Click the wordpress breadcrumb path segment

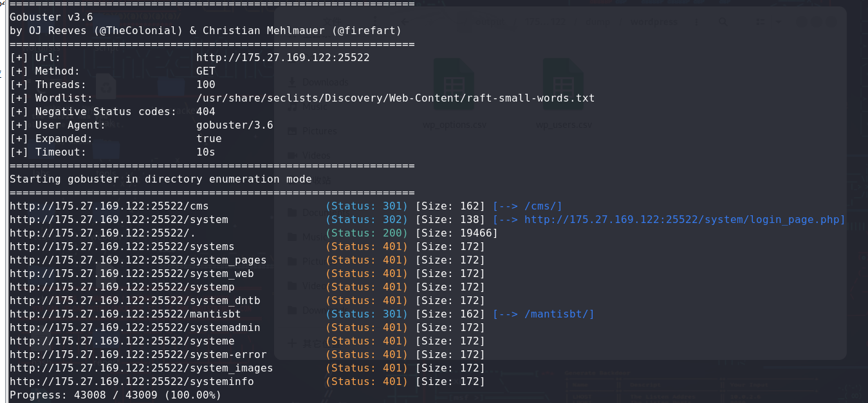click(x=655, y=22)
